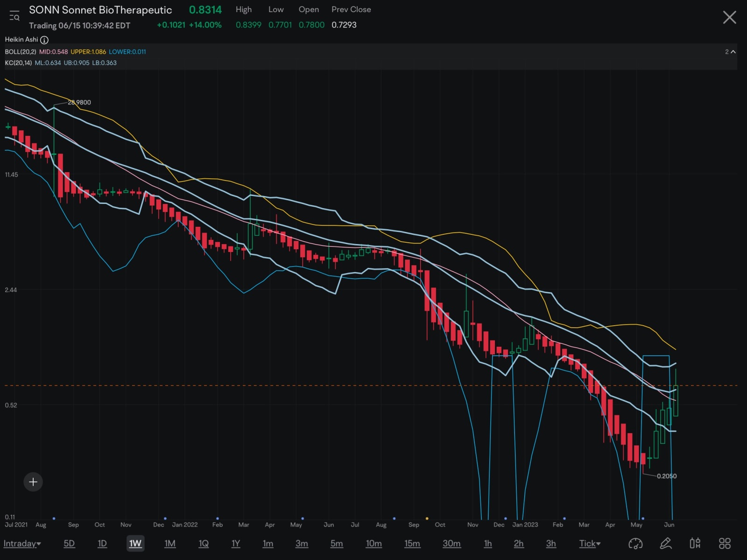The width and height of the screenshot is (747, 560).
Task: Click the LOWER:0.011 Bollinger value
Action: tap(127, 52)
